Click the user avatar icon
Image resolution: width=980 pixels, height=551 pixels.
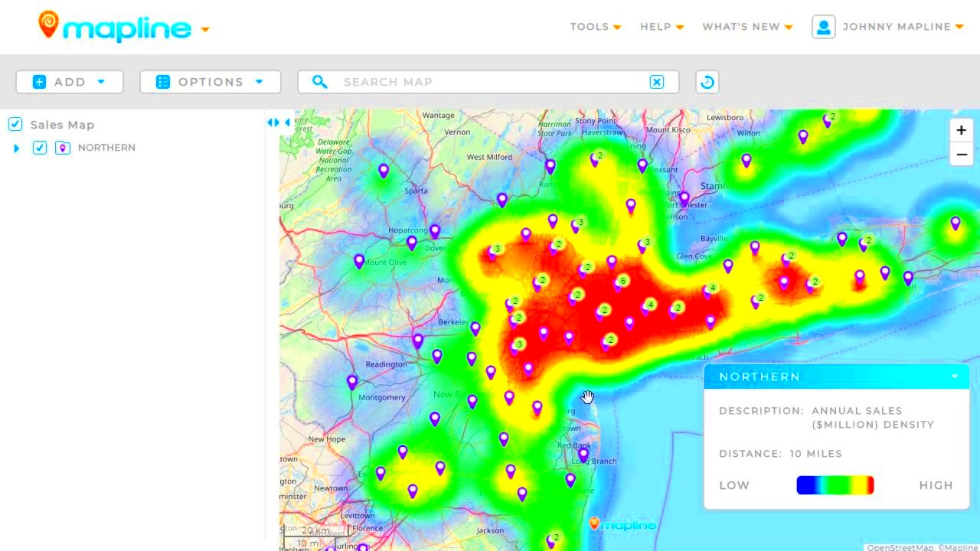tap(824, 27)
